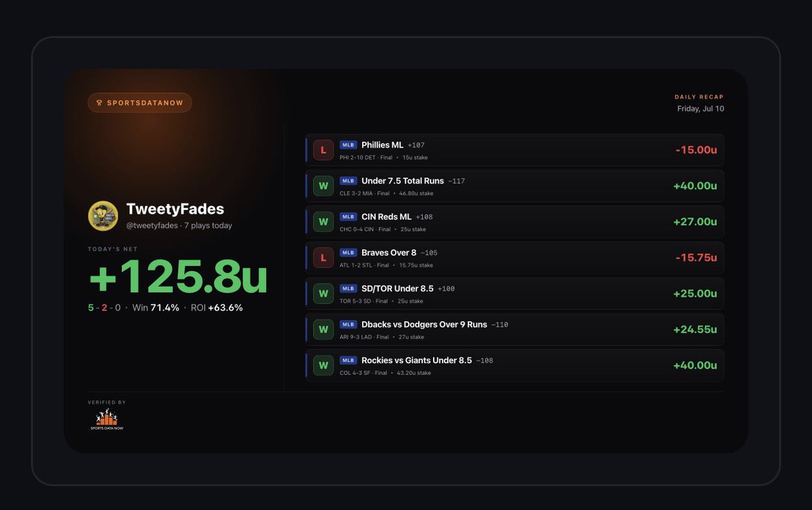Click the -108 odds on Rockies vs Giants
Image resolution: width=812 pixels, height=510 pixels.
pos(484,361)
